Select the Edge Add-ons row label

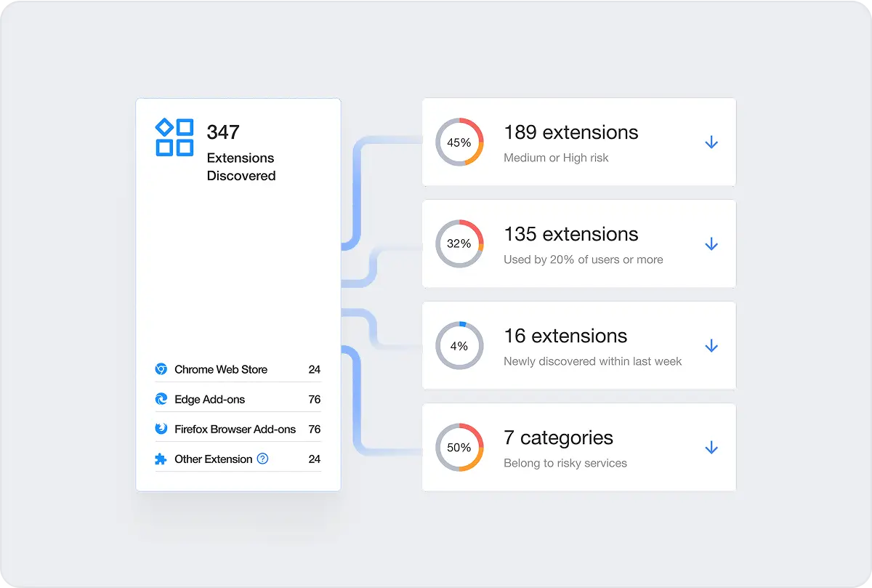pos(210,399)
